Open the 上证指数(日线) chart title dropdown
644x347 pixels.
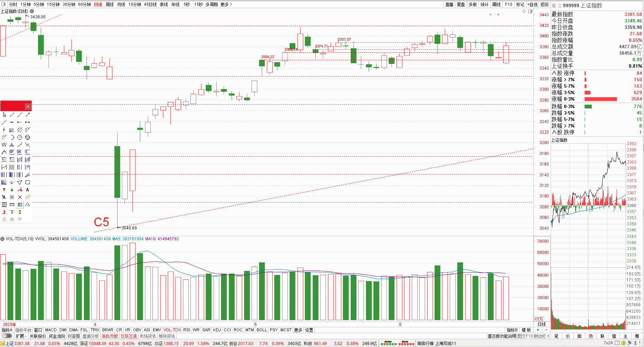click(32, 11)
